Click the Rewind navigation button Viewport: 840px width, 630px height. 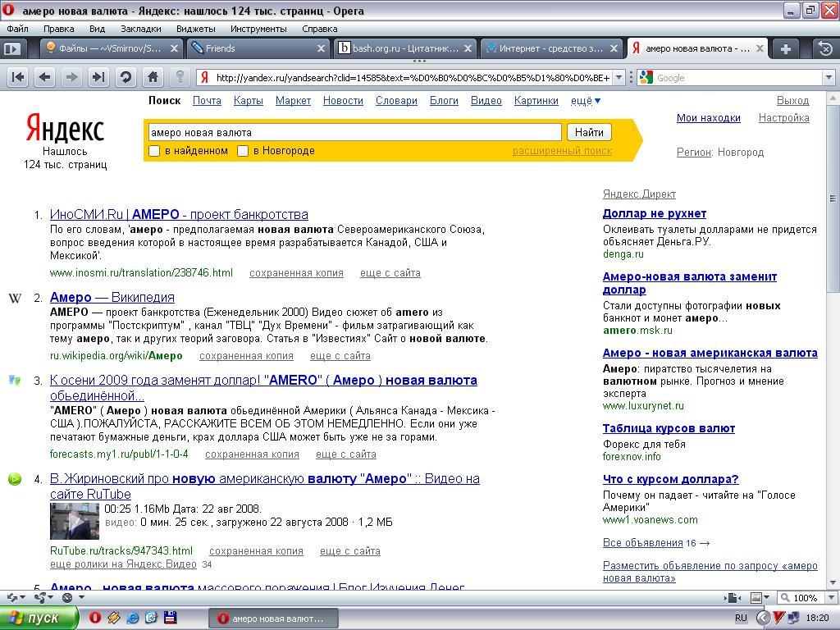point(18,78)
